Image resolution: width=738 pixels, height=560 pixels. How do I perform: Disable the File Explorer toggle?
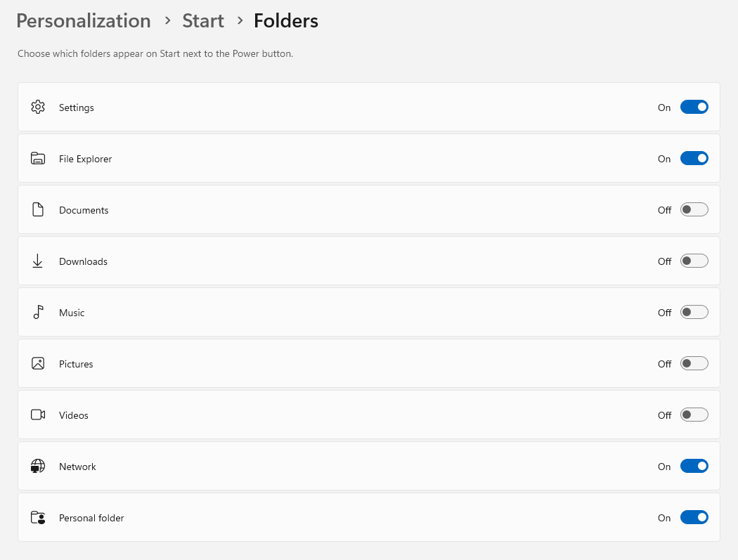(694, 159)
